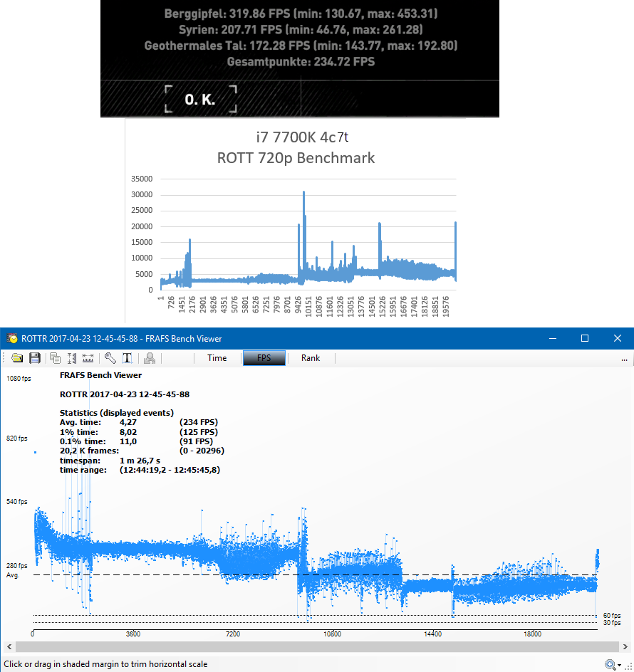Screen dimensions: 634x672
Task: Click the O. K. button in results
Action: (x=200, y=99)
